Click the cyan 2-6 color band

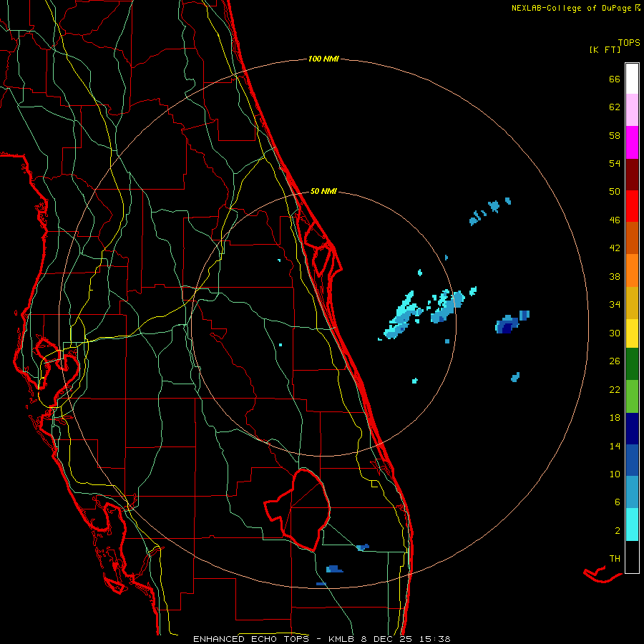pos(632,525)
